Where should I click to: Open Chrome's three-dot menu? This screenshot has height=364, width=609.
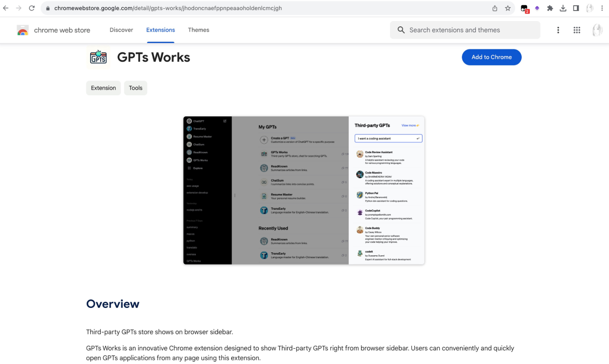[x=602, y=8]
